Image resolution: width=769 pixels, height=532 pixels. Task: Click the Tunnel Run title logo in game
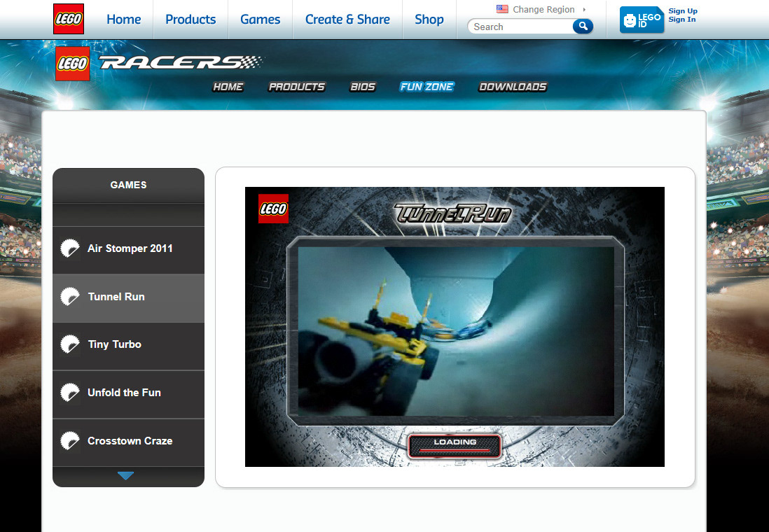click(x=452, y=213)
